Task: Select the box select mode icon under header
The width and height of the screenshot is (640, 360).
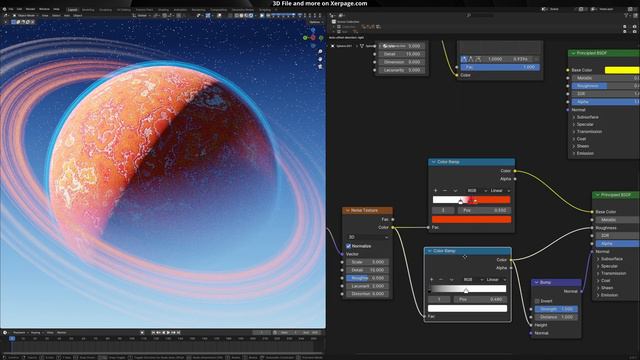Action: tap(13, 22)
